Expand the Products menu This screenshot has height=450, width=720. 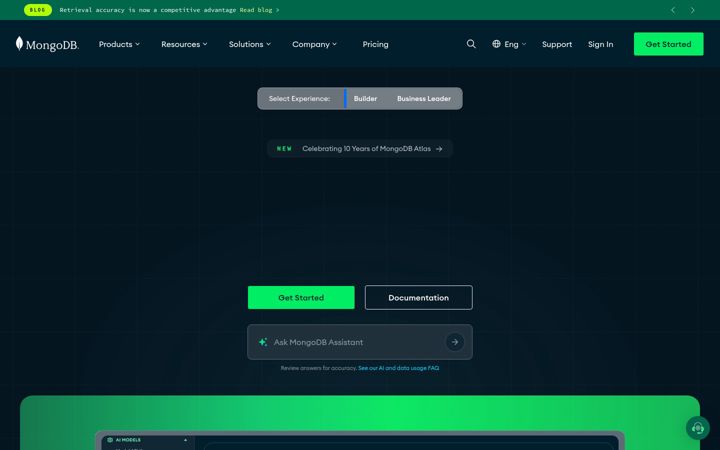119,45
